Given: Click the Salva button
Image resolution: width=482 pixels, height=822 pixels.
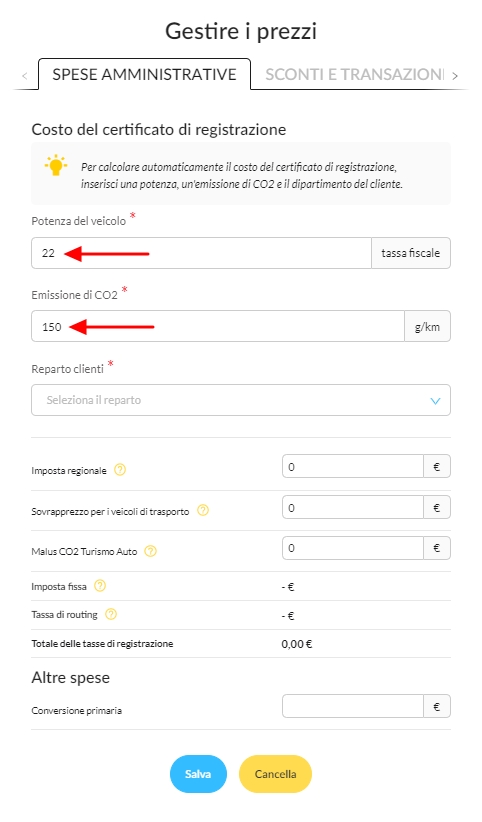Looking at the screenshot, I should pos(198,774).
